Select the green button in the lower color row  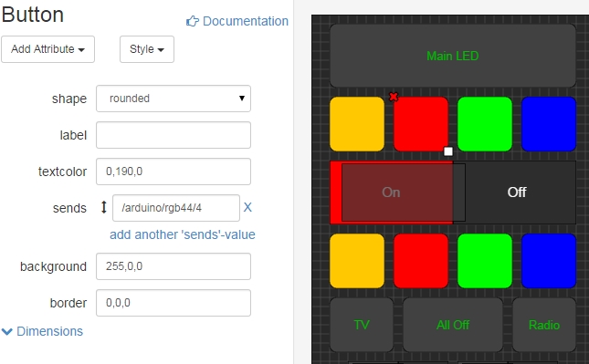click(485, 261)
